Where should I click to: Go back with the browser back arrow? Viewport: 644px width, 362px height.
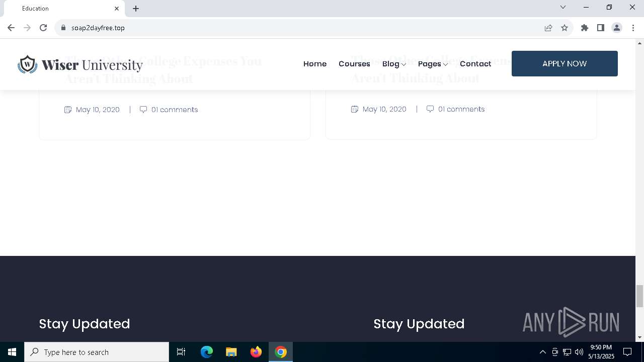pos(11,28)
